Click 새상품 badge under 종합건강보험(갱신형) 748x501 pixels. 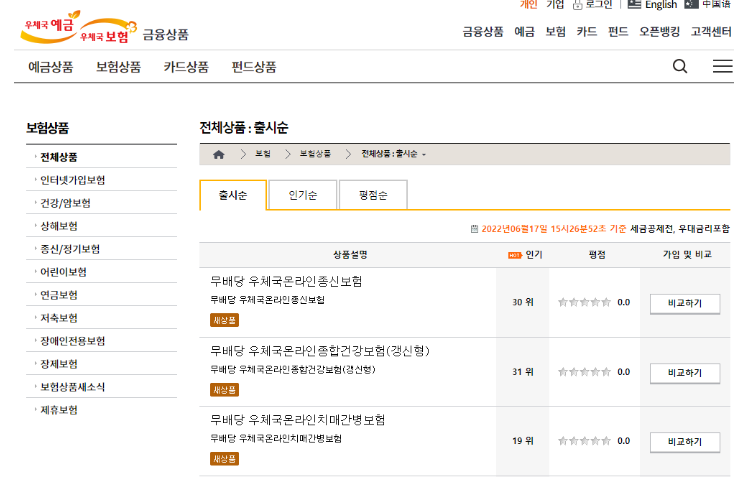(224, 390)
